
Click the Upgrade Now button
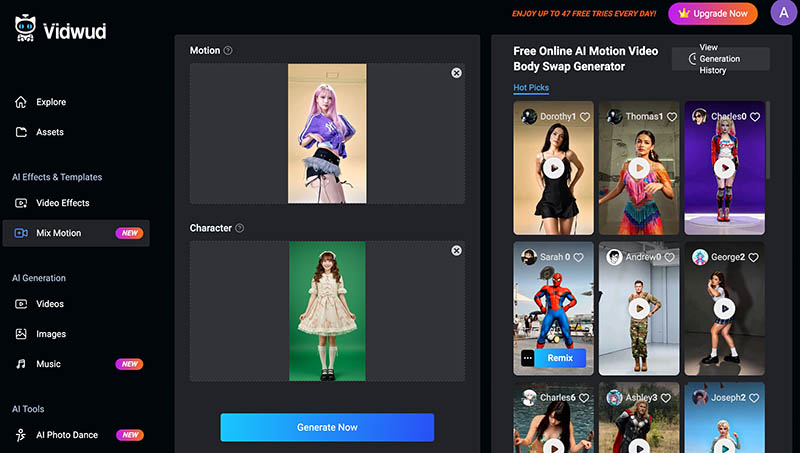pos(713,13)
